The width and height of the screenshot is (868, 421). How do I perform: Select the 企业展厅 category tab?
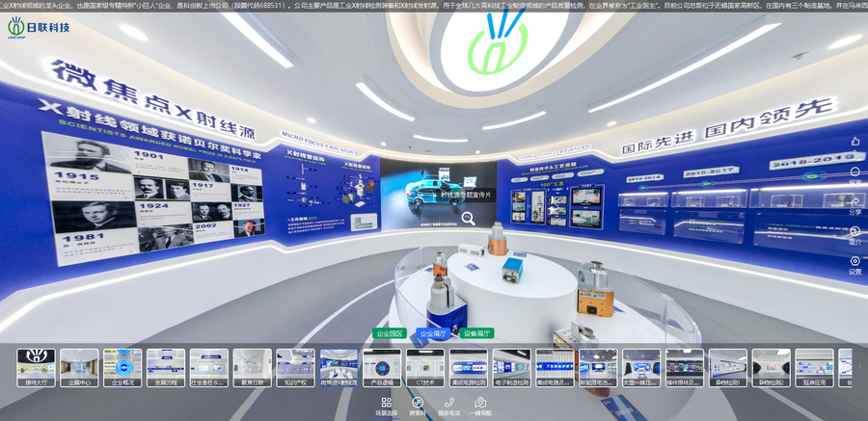pyautogui.click(x=433, y=333)
